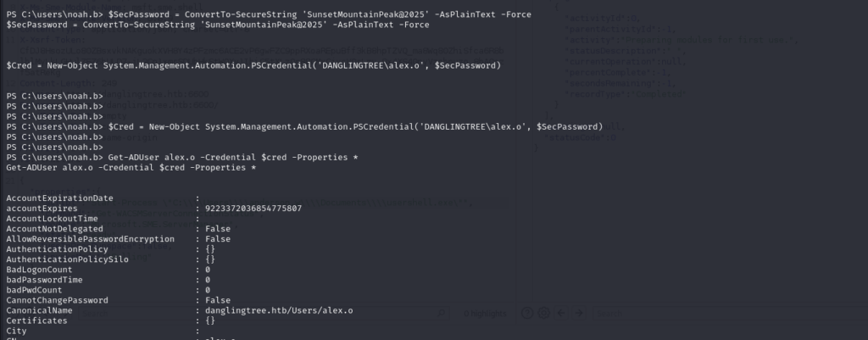This screenshot has width=868, height=340.
Task: Click the magnifier icon beside 0 highlights
Action: (x=441, y=314)
